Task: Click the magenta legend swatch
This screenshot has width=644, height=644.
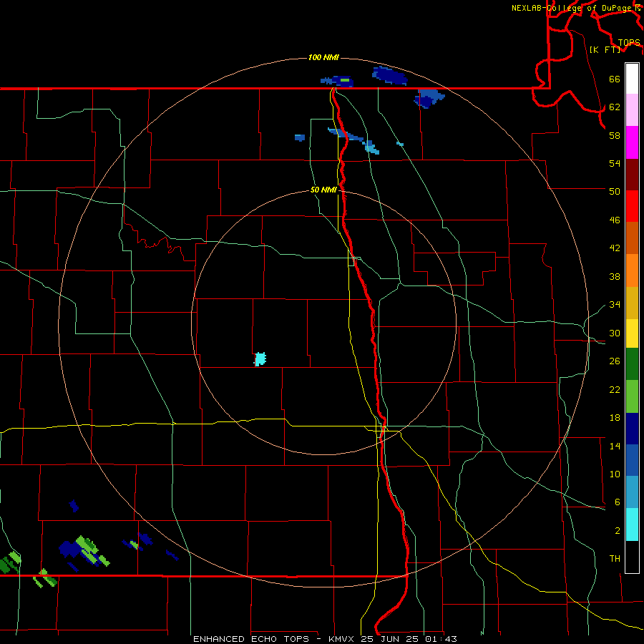Action: tap(632, 142)
